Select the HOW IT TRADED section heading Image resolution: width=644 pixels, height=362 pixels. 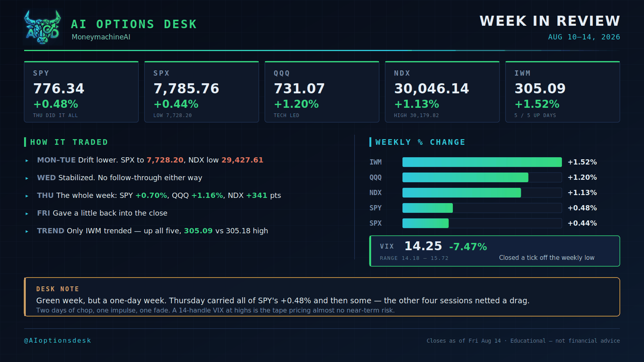tap(69, 142)
